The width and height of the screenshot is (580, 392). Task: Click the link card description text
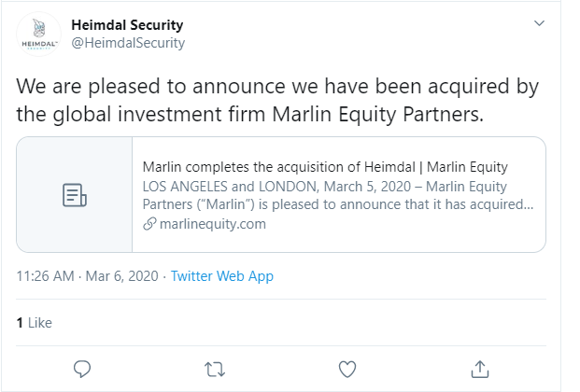338,195
